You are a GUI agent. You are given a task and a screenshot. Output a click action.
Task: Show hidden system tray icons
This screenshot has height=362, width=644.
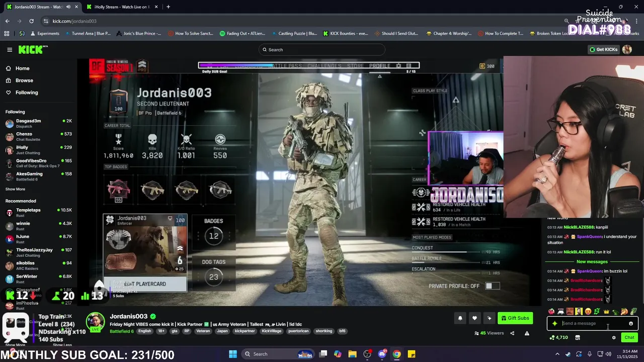coord(557,354)
